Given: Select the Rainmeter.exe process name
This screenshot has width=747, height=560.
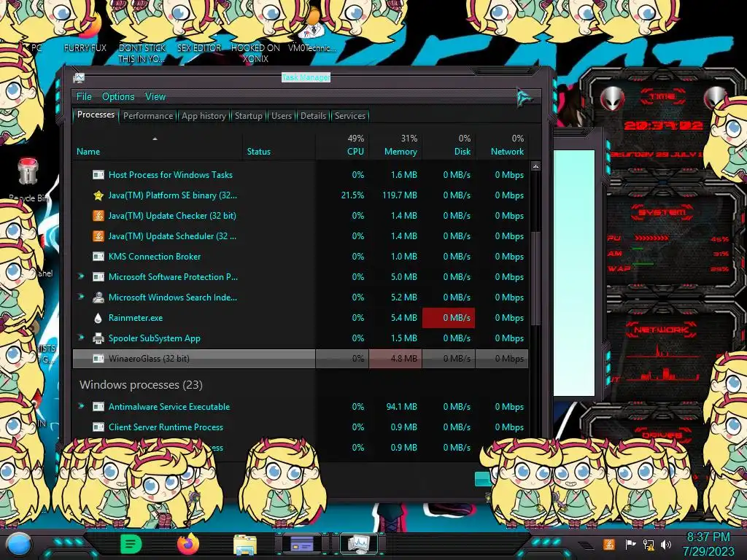Looking at the screenshot, I should tap(135, 318).
